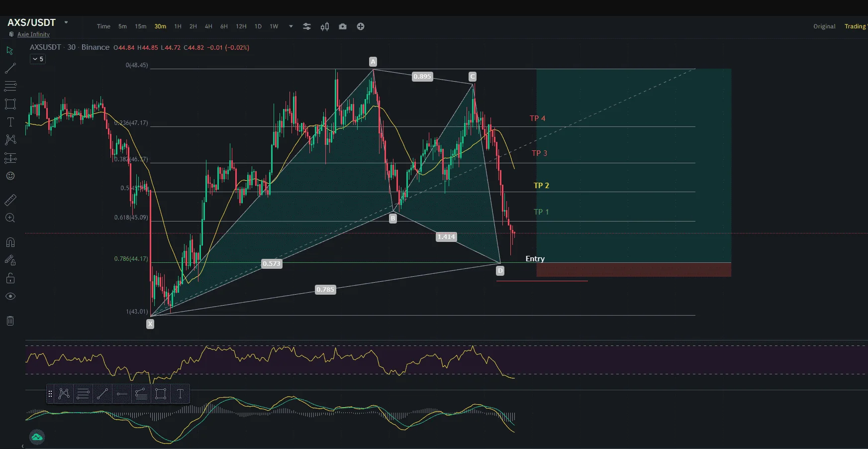Select pattern point B marker
Image resolution: width=868 pixels, height=449 pixels.
393,218
